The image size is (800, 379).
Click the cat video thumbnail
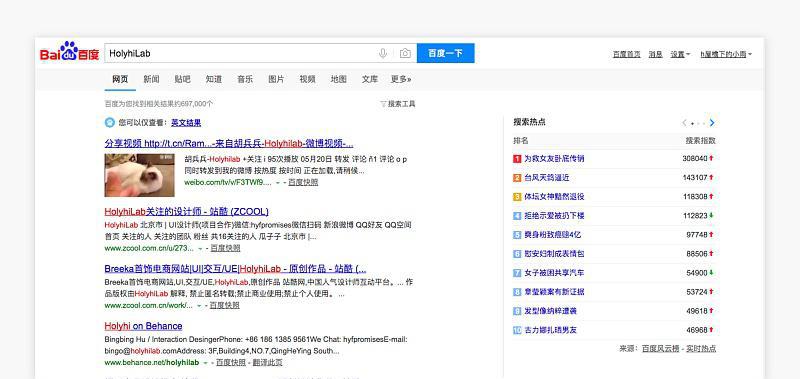click(139, 175)
